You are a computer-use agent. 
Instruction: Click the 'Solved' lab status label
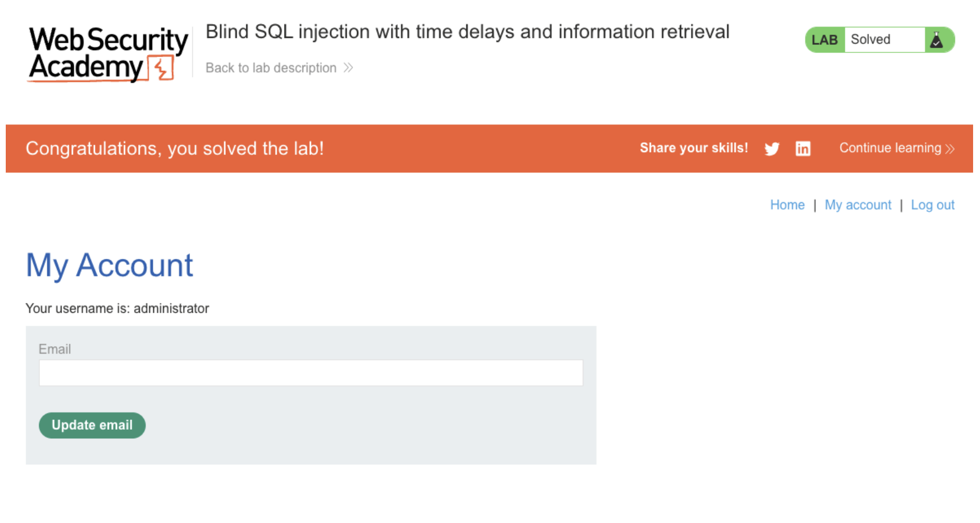pyautogui.click(x=871, y=40)
